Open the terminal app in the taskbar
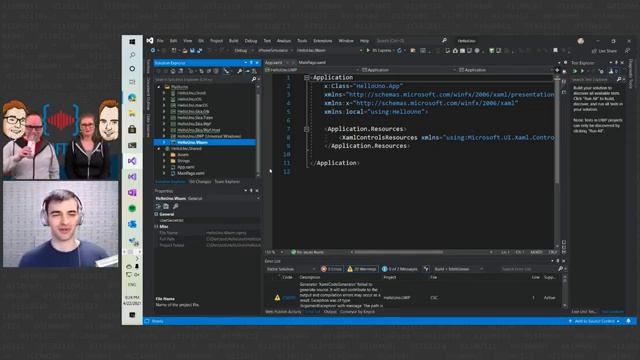This screenshot has width=640, height=360. pos(132,145)
